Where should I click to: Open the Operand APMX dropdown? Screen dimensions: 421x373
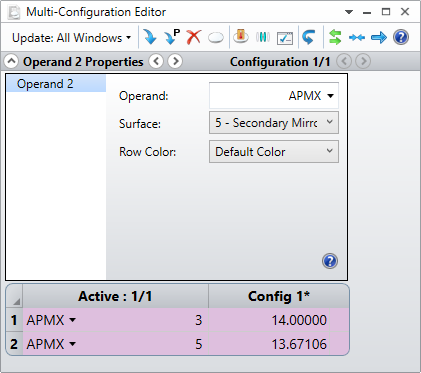[x=274, y=96]
